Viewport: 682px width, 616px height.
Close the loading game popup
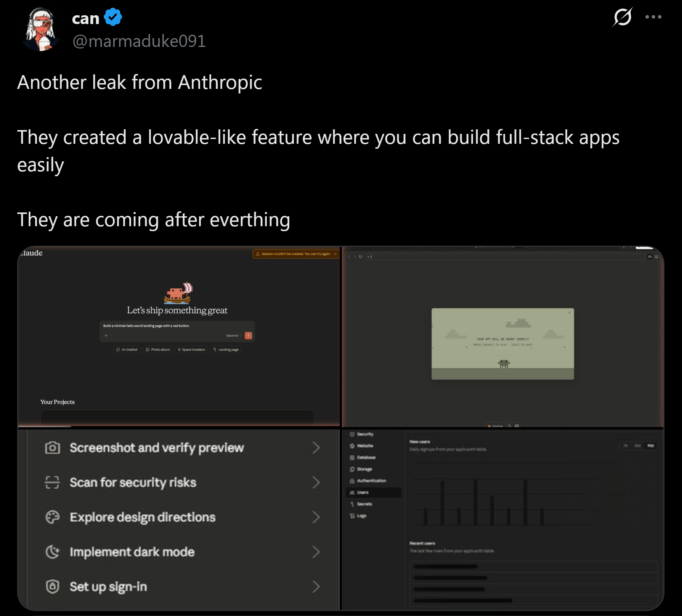[570, 313]
